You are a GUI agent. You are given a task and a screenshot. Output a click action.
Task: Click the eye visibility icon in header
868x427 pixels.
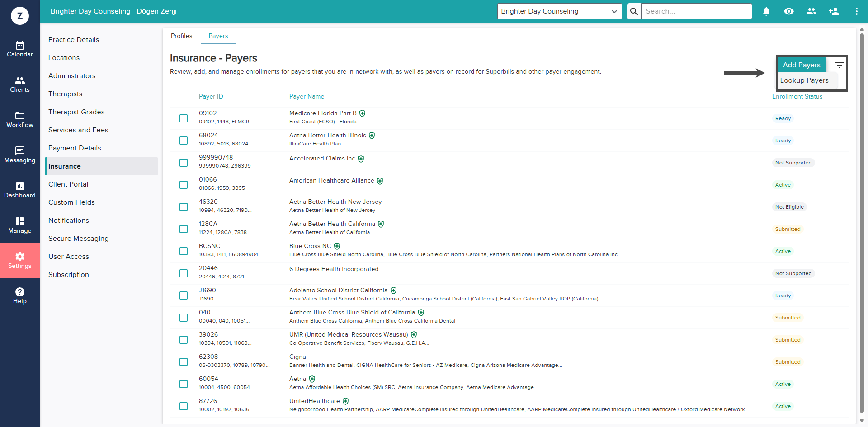(x=789, y=11)
